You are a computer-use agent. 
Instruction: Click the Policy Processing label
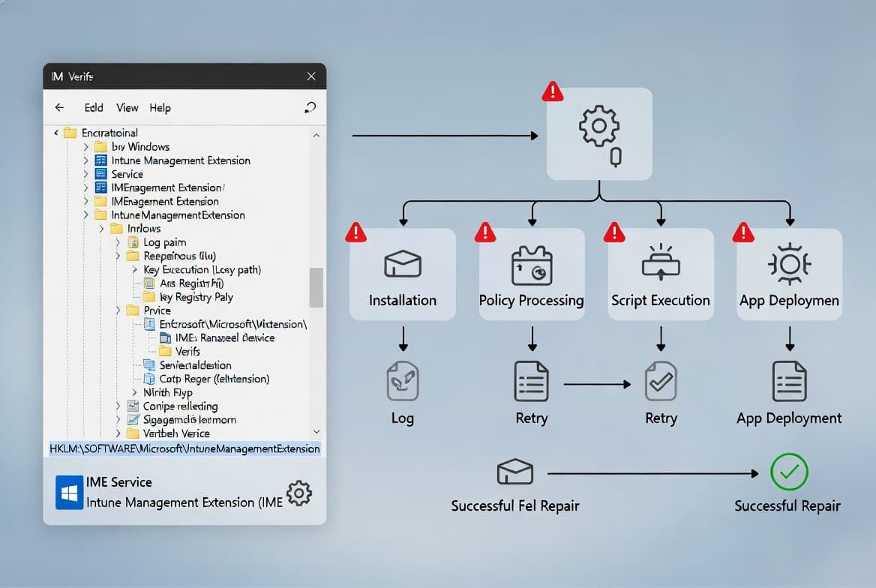tap(531, 300)
